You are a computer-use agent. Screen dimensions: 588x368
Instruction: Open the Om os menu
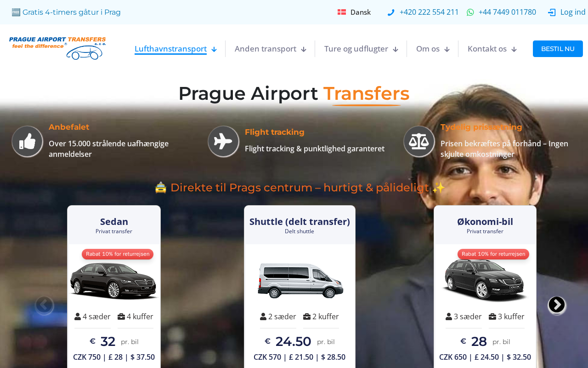433,49
